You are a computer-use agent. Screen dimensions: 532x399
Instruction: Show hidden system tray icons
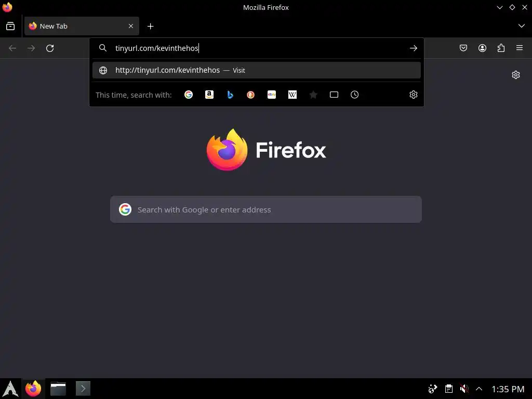tap(479, 389)
